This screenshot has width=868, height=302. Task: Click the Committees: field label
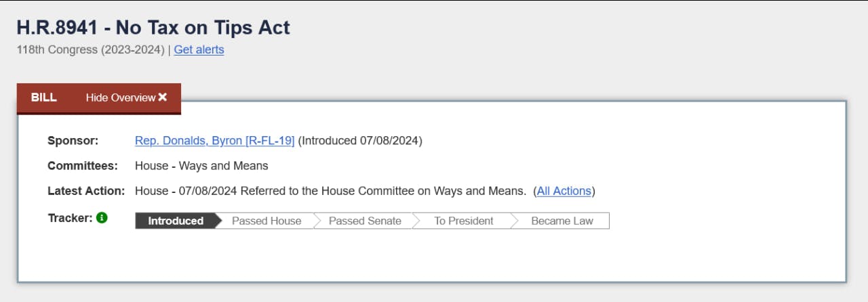click(x=83, y=166)
